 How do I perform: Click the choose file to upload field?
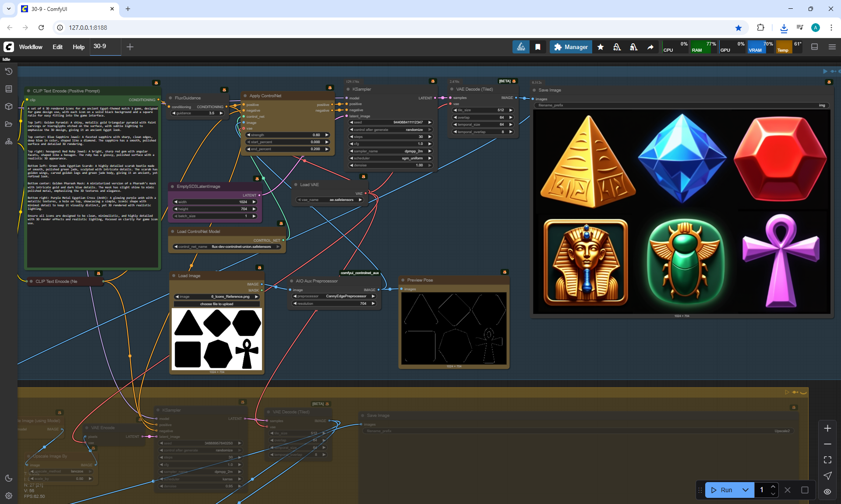click(x=216, y=304)
